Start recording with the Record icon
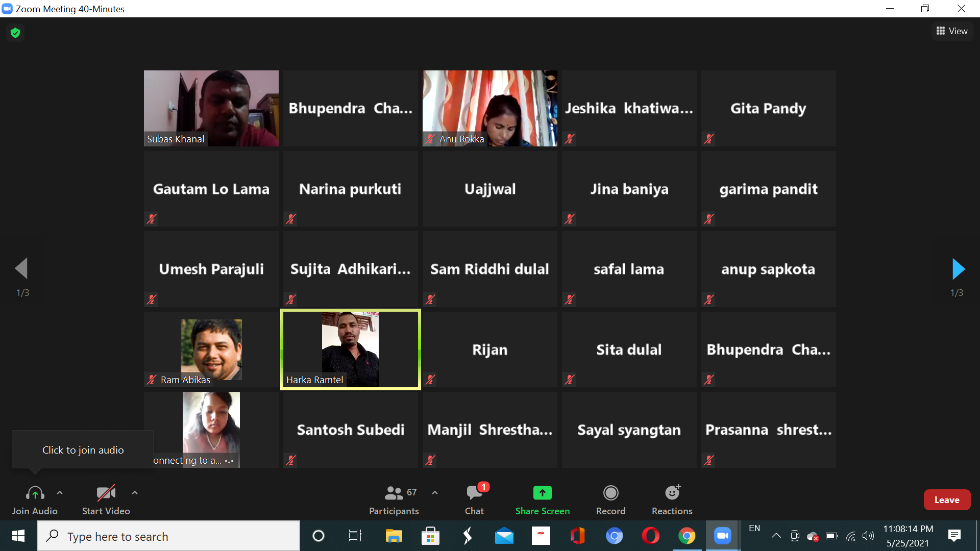This screenshot has width=980, height=551. click(x=610, y=493)
